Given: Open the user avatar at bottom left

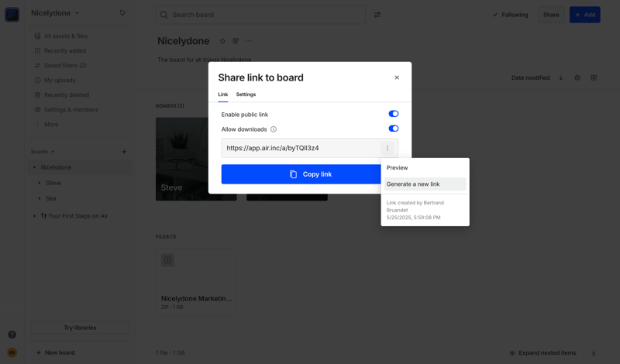Looking at the screenshot, I should click(x=12, y=352).
